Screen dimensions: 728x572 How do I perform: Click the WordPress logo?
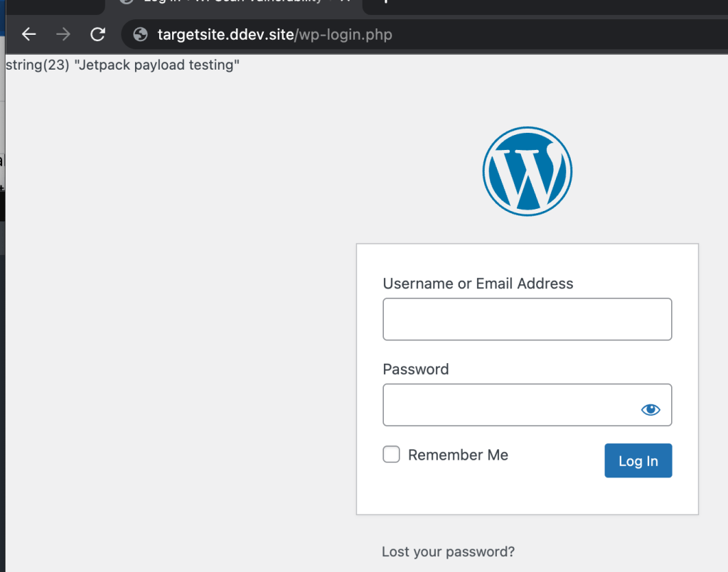(x=527, y=171)
